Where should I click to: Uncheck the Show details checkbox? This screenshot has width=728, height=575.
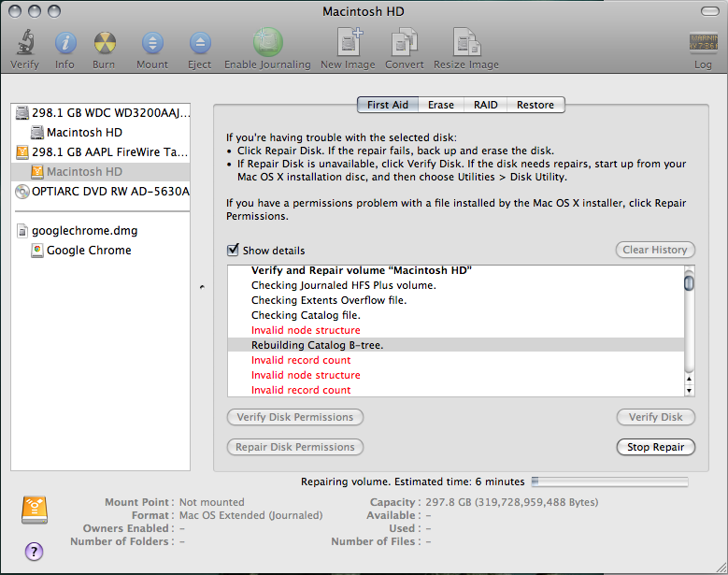pos(233,250)
